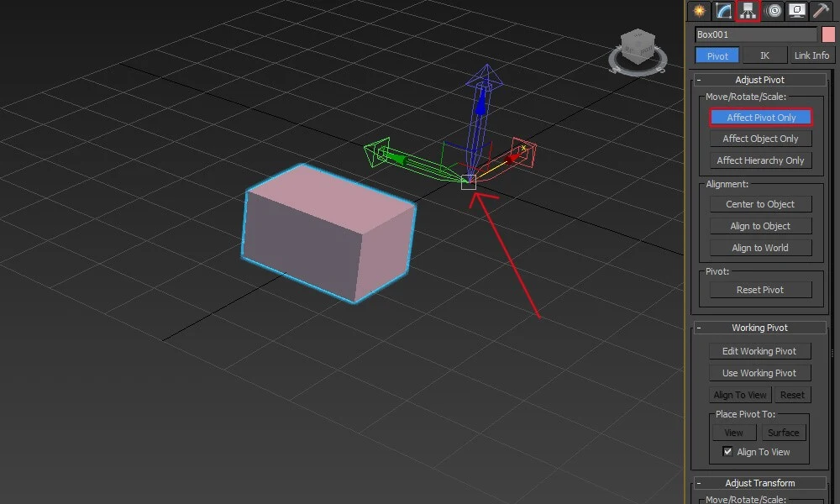
Task: Toggle Affect Hierarchy Only
Action: pos(761,160)
